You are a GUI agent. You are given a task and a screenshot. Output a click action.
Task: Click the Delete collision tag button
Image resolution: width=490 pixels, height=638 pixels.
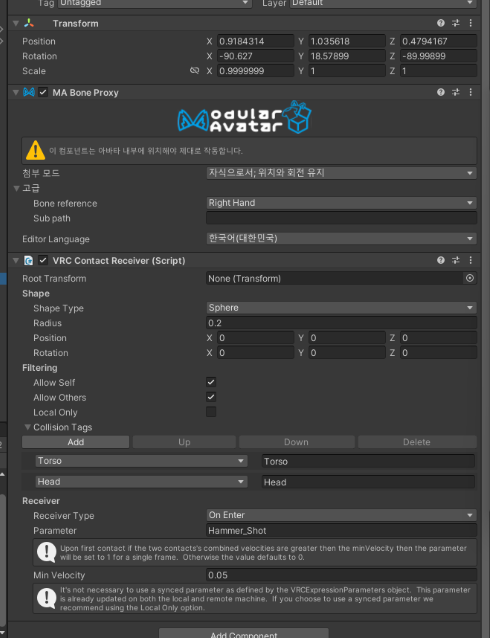(x=417, y=442)
